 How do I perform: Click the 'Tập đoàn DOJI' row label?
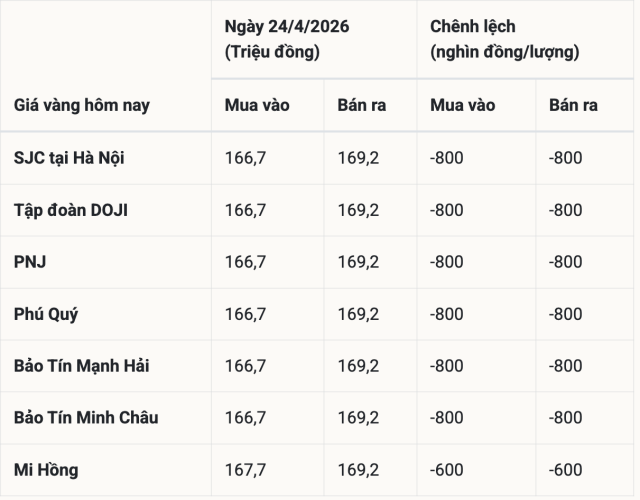coord(71,210)
